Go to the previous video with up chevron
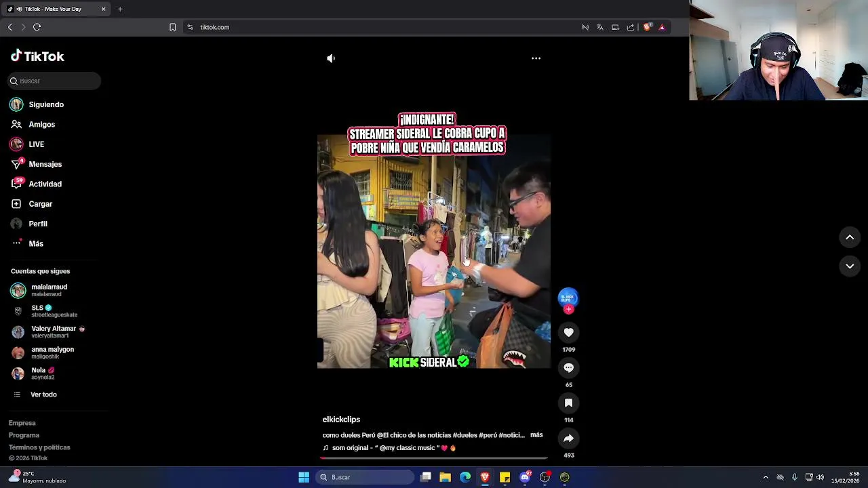This screenshot has width=868, height=488. pyautogui.click(x=850, y=237)
